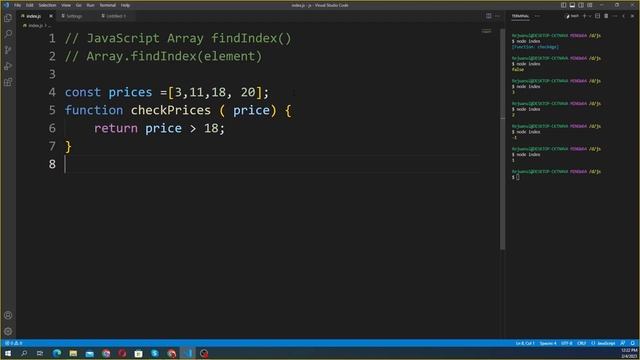Viewport: 640px width, 360px height.
Task: Launch Microsoft Edge from taskbar
Action: 57,353
